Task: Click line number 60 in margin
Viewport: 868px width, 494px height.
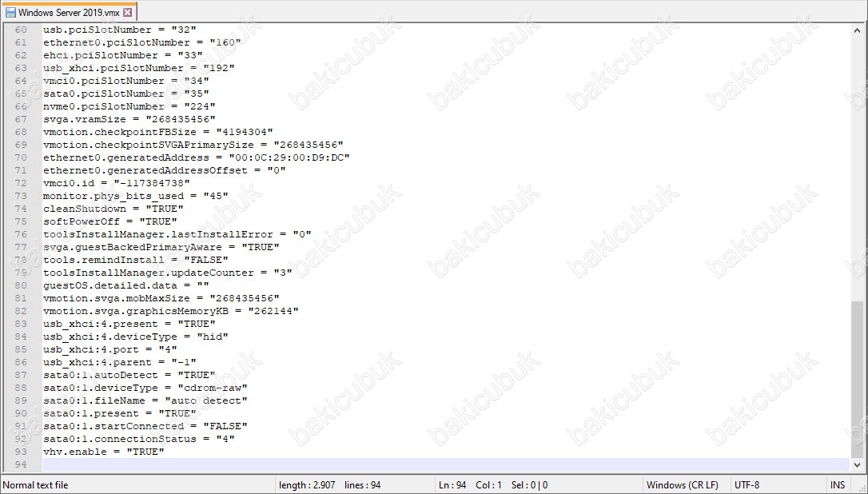Action: 21,30
